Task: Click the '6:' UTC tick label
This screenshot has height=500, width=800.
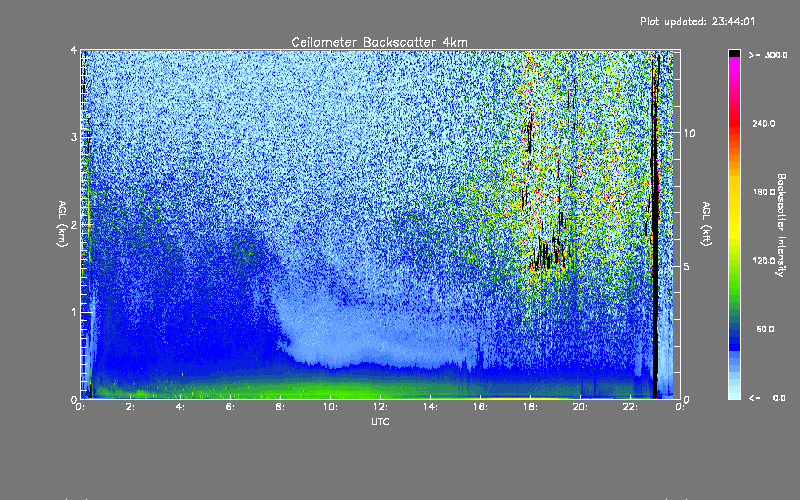Action: tap(230, 407)
